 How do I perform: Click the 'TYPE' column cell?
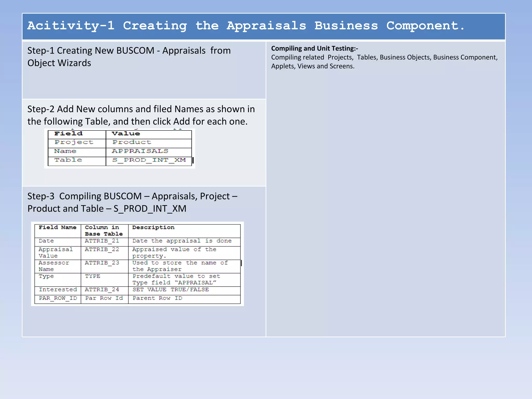tap(104, 280)
